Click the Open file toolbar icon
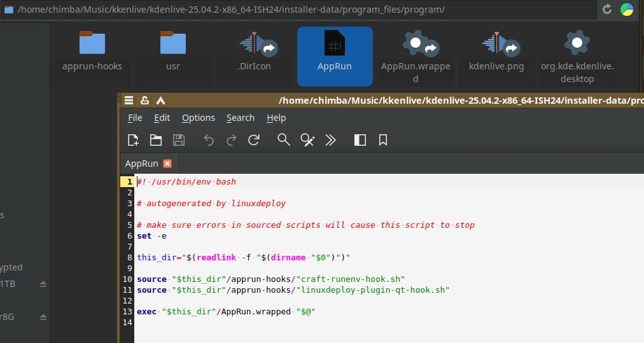Image resolution: width=644 pixels, height=343 pixels. (156, 140)
